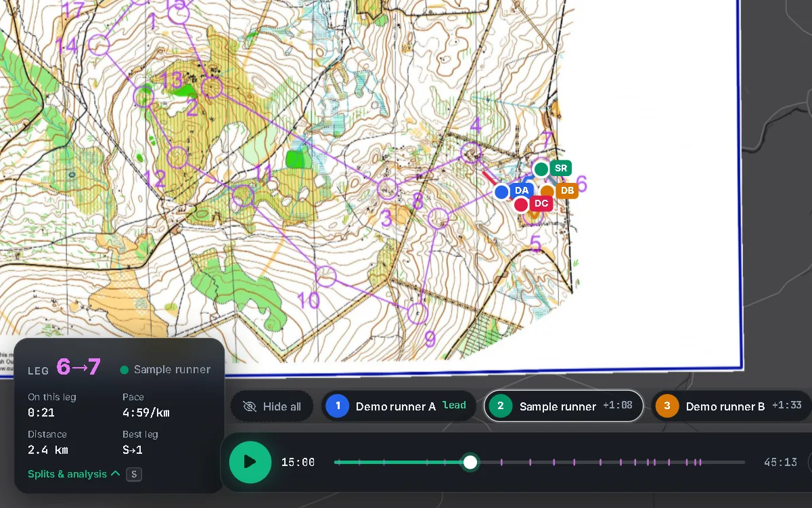Click the +1:08 gap of Sample runner
812x508 pixels.
click(618, 406)
